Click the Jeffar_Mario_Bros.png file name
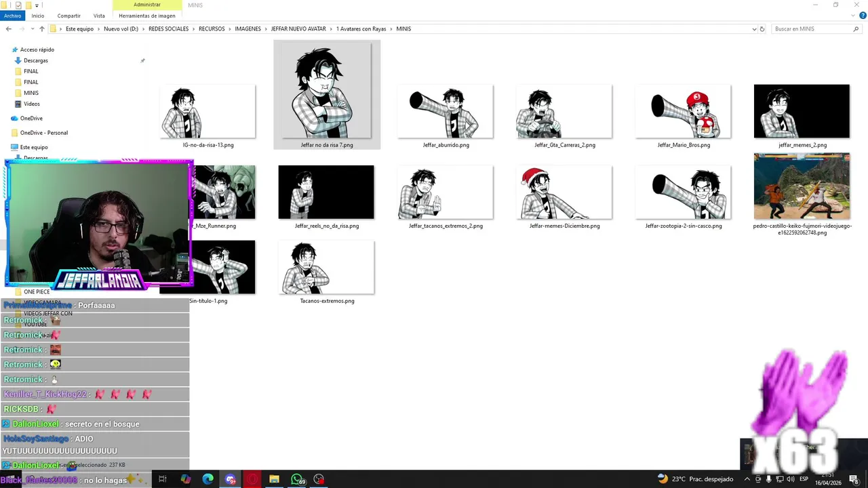The height and width of the screenshot is (488, 868). 684,145
